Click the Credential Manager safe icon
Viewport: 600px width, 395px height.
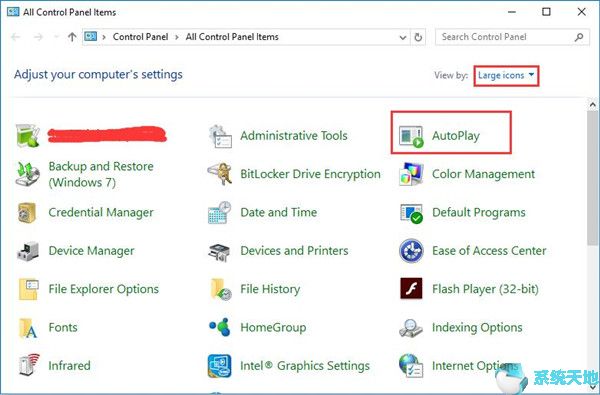click(27, 212)
